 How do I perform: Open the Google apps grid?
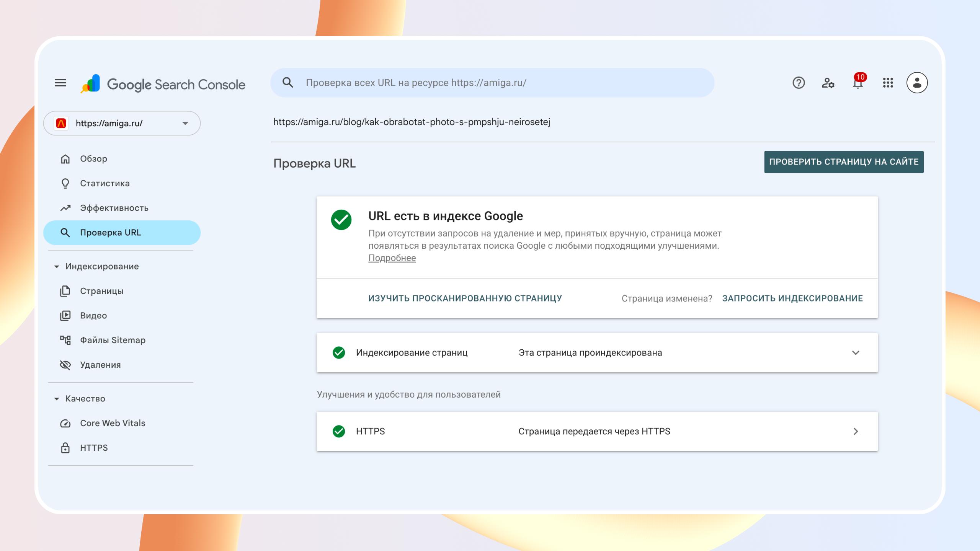point(888,83)
